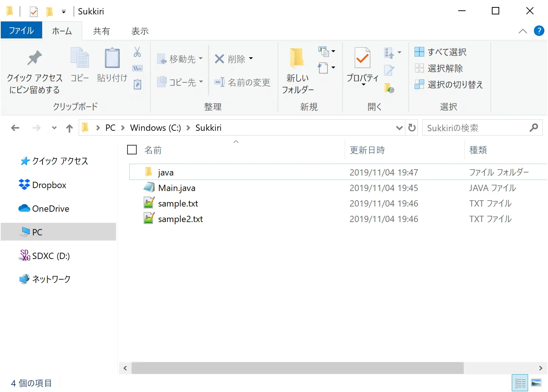Open Quick Access in the sidebar

click(x=54, y=161)
